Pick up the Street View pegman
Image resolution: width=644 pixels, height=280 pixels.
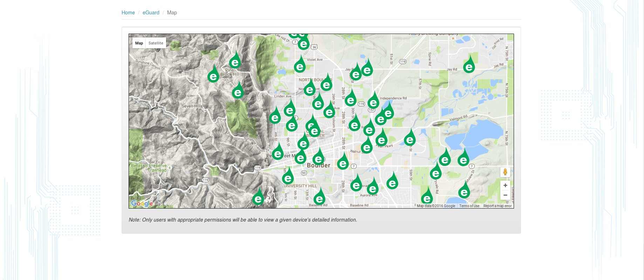coord(505,172)
